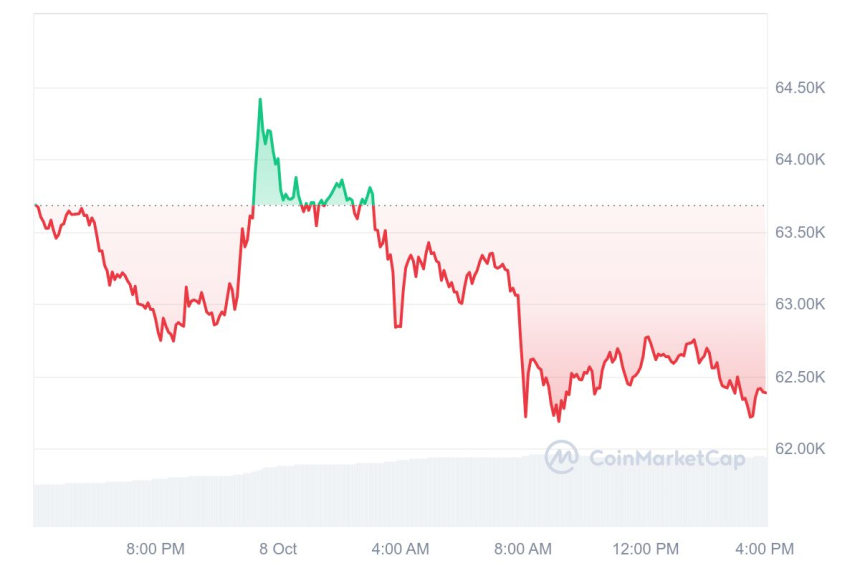
Task: Click the green peak of the price line
Action: click(x=260, y=100)
